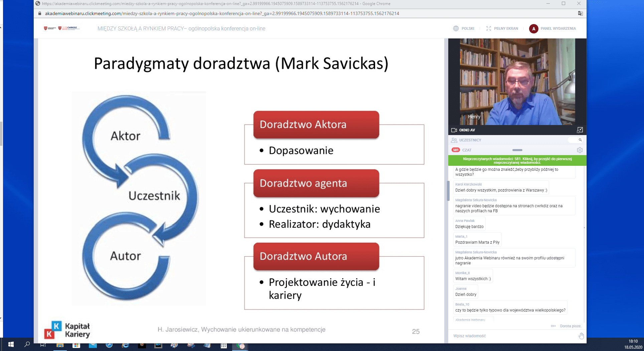Click the OKNO AV pop-out icon
The width and height of the screenshot is (644, 351).
tap(580, 130)
